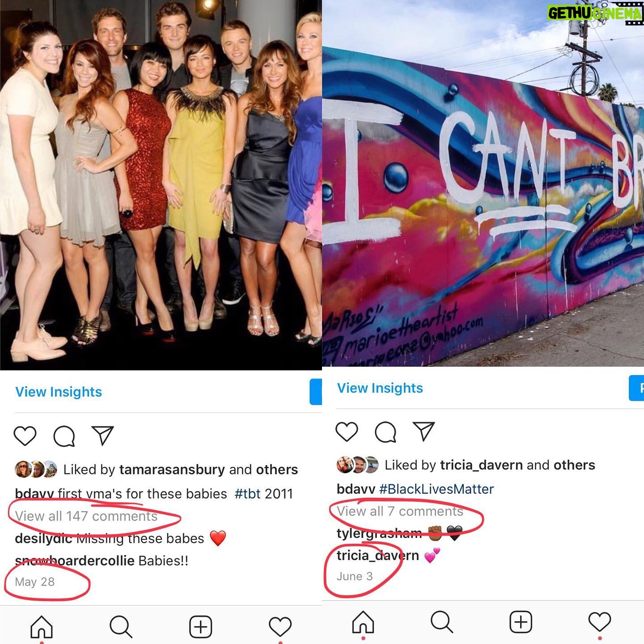View all 147 comments

[86, 516]
